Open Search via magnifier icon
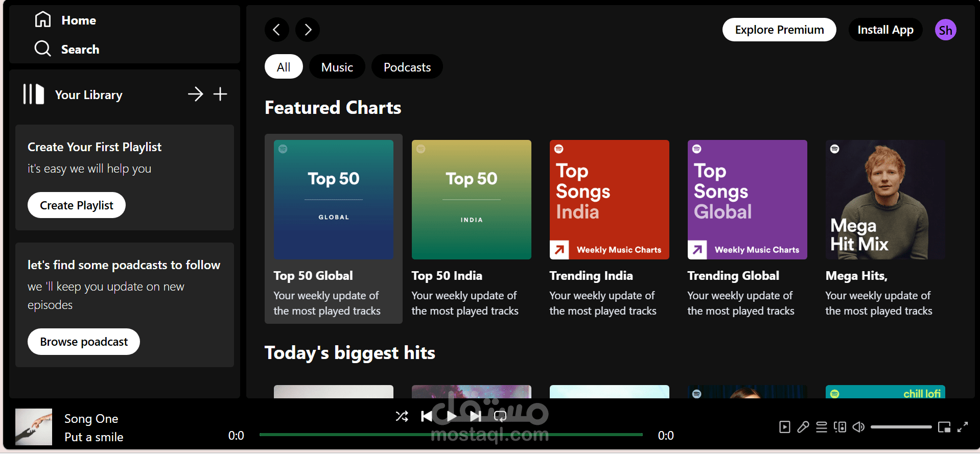This screenshot has width=980, height=454. [x=43, y=49]
